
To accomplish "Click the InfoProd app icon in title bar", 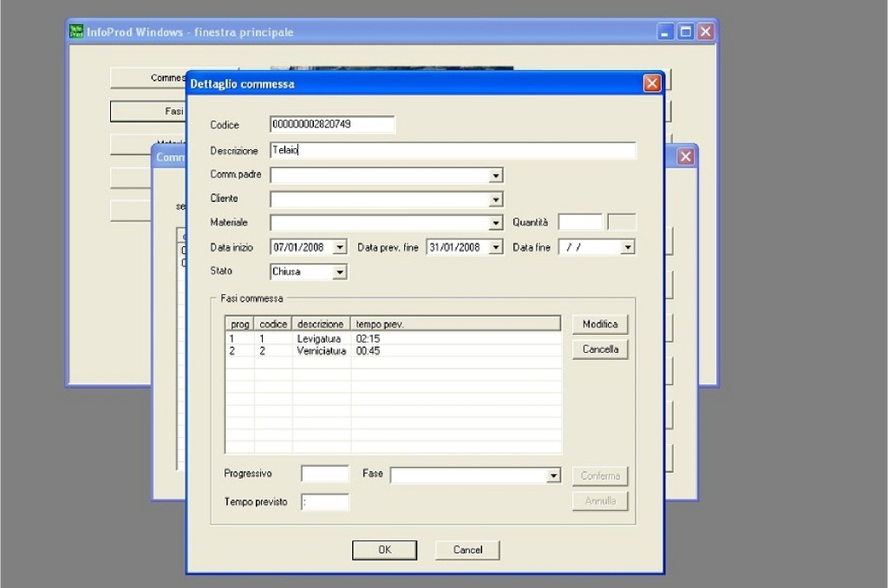I will 76,32.
